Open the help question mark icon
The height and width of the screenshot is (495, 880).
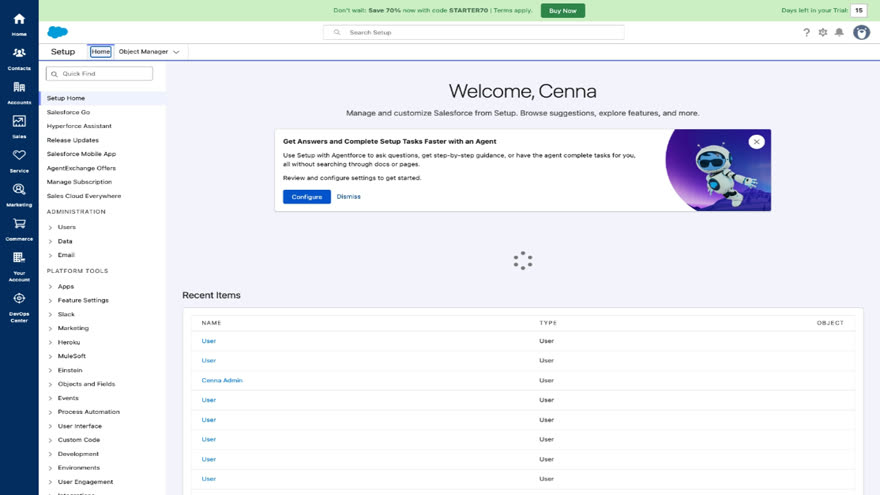[x=806, y=33]
